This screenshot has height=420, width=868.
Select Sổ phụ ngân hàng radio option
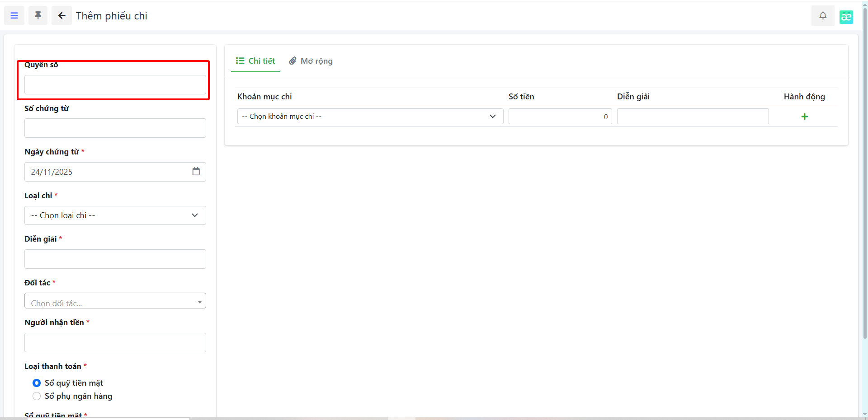tap(37, 396)
